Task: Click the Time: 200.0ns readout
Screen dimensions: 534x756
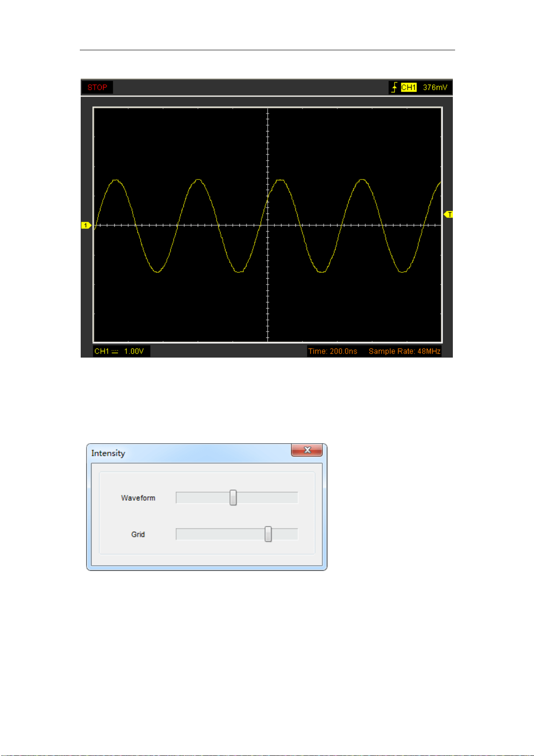Action: (x=333, y=351)
